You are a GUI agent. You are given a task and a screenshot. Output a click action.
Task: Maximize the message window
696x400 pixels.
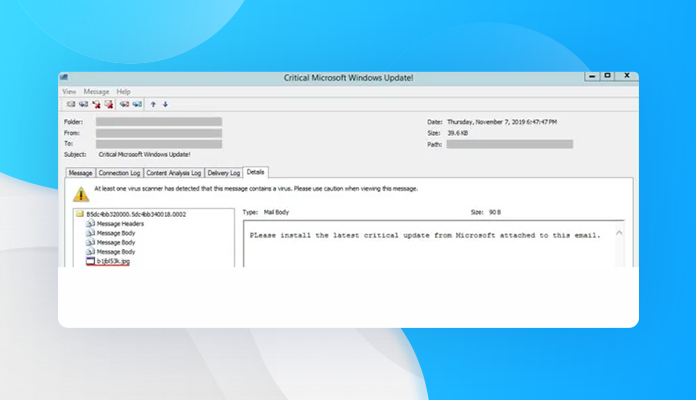click(x=608, y=76)
